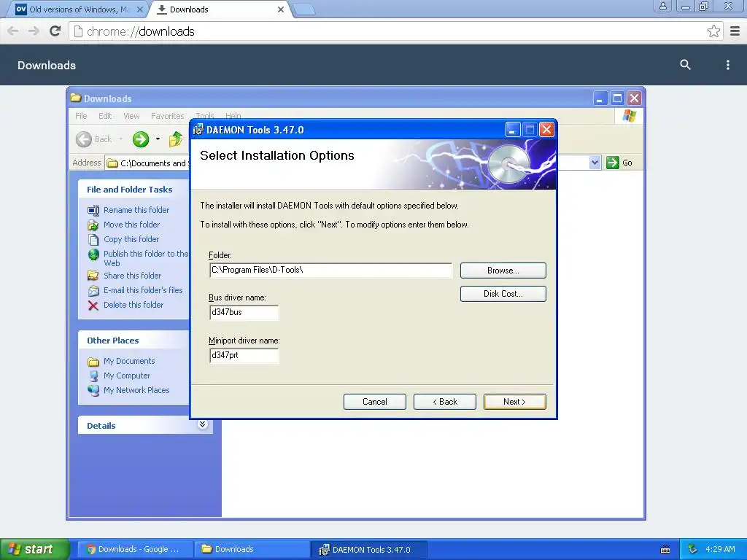
Task: Search downloads with the magnifier icon
Action: [685, 65]
